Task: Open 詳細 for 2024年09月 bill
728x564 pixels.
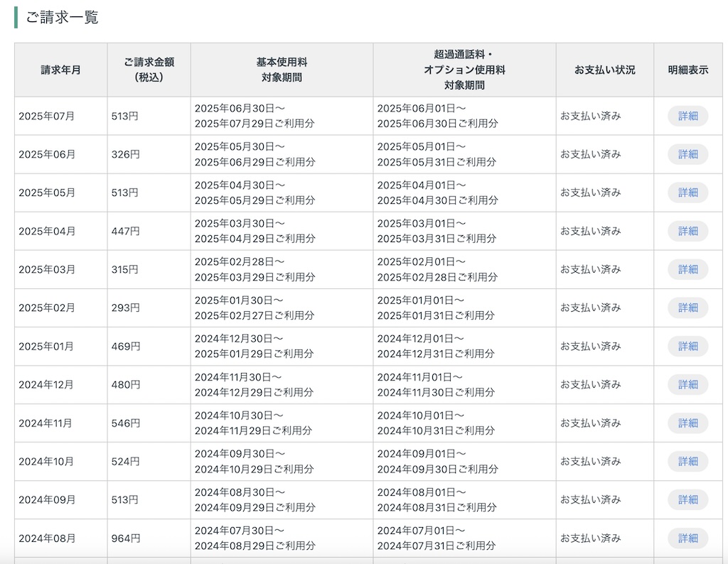Action: click(687, 499)
